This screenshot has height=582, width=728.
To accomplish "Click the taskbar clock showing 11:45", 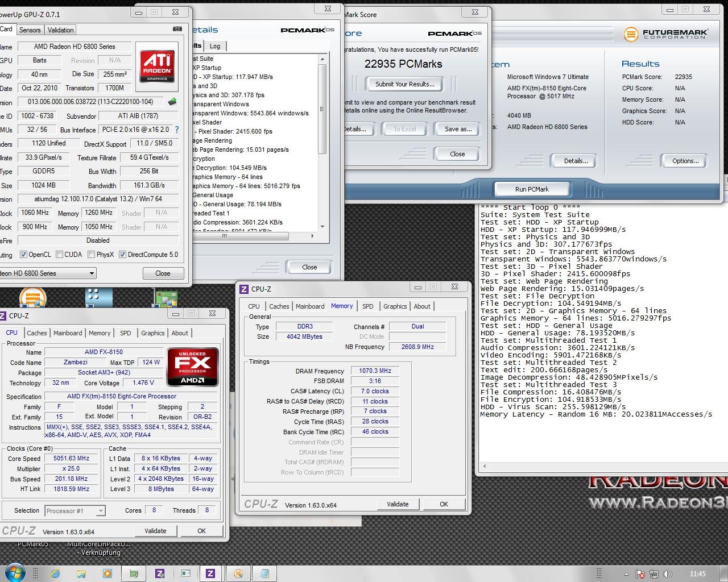I will [697, 574].
